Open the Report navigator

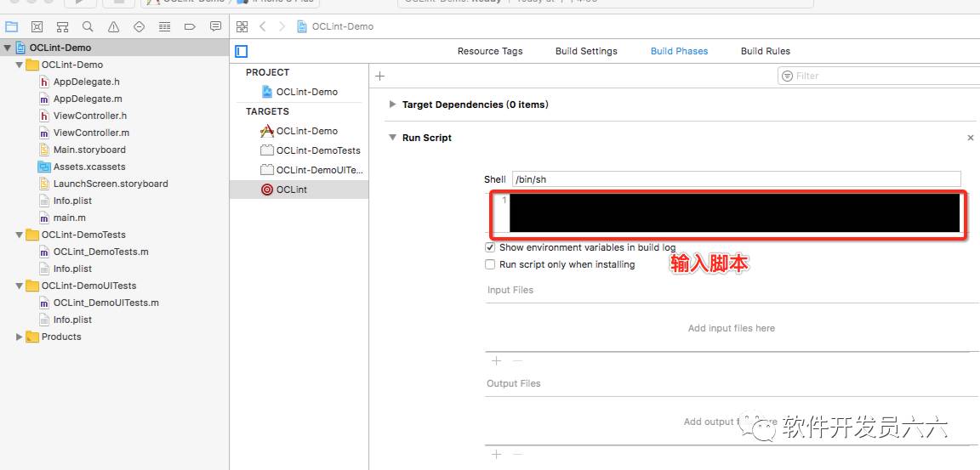pyautogui.click(x=215, y=27)
